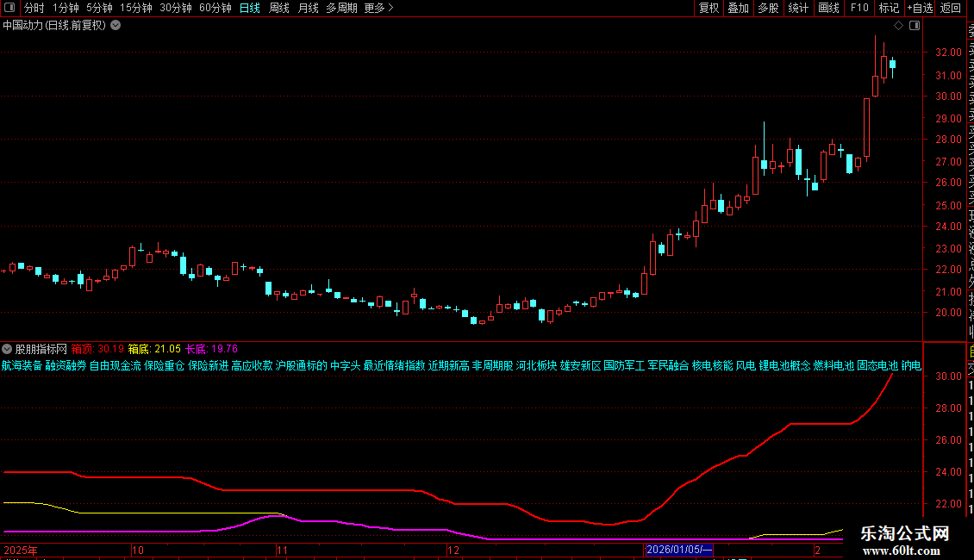Viewport: 974px width, 560px height.
Task: Click the 高应收款 tag
Action: [x=253, y=365]
